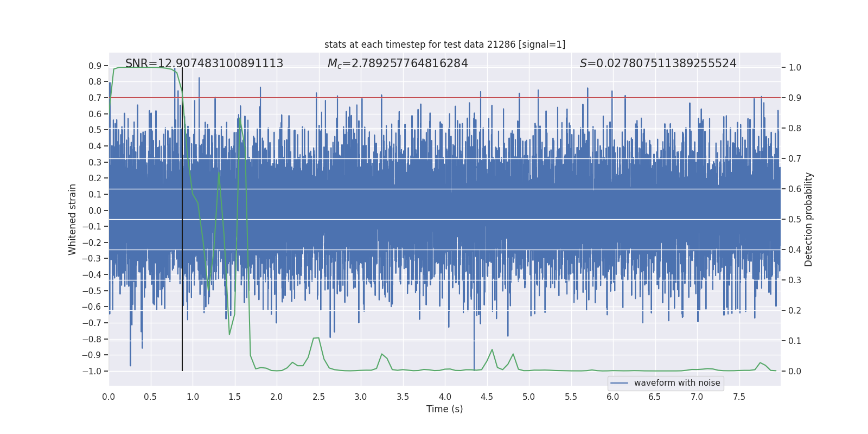Select the Detection probability tick label 0.7
868x434 pixels.
(795, 159)
